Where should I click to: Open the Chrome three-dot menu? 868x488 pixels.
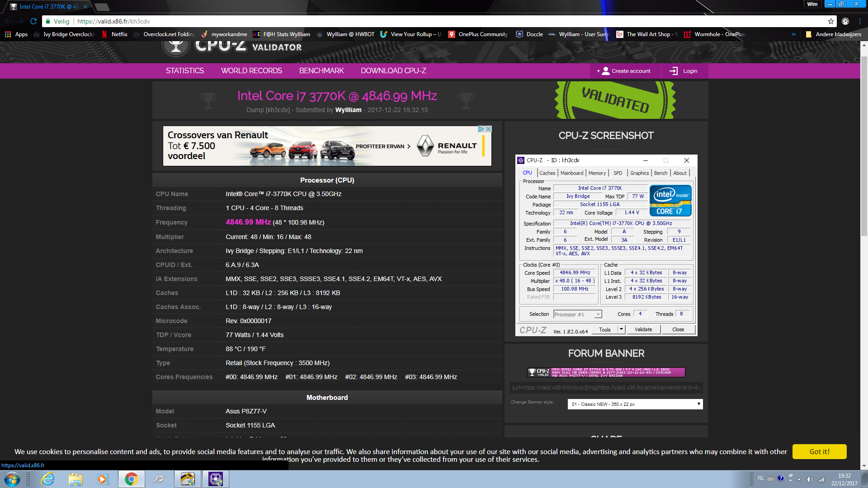click(860, 21)
